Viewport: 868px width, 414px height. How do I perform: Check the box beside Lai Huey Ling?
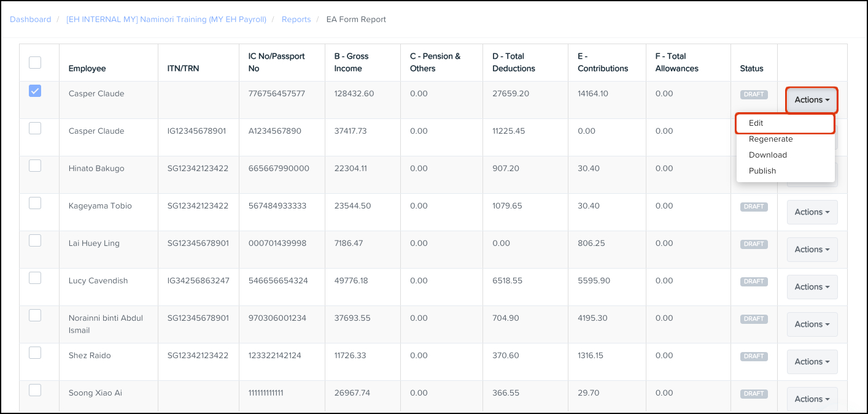[35, 240]
